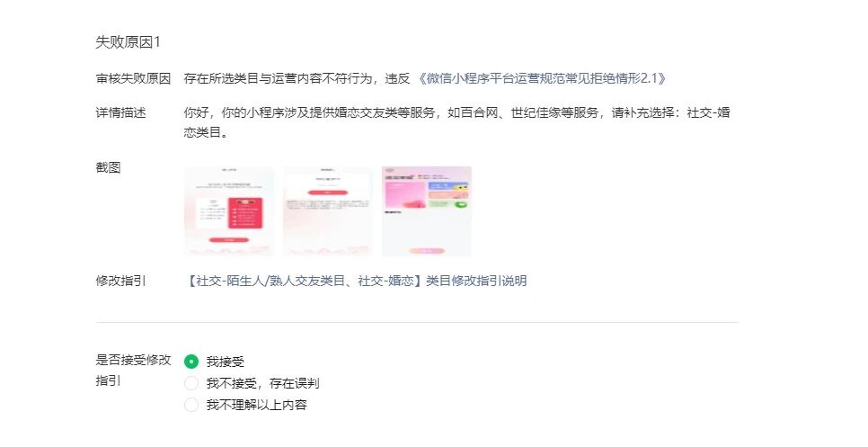Screen dimensions: 868x447
Task: Open the middle screenshot thumbnail
Action: (x=328, y=211)
